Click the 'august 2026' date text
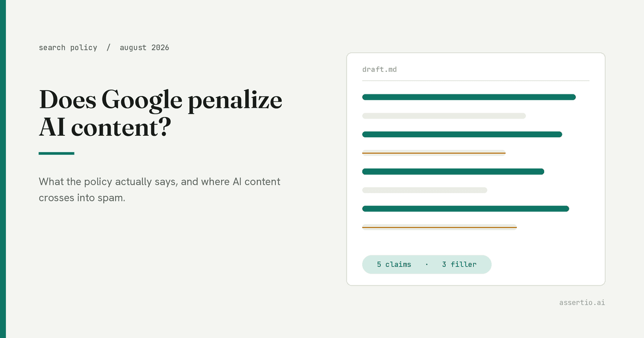The image size is (644, 338). [144, 48]
